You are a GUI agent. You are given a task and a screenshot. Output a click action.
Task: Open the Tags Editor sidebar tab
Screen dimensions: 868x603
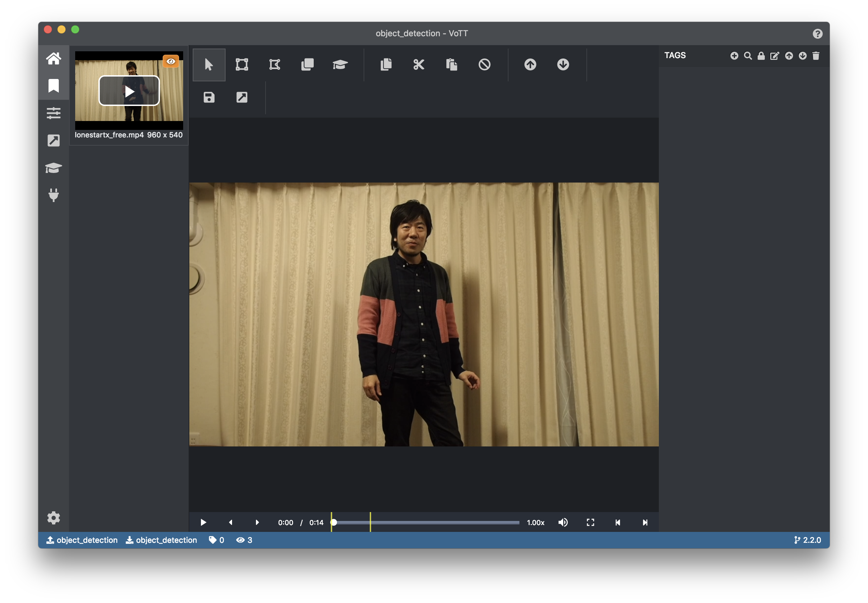pyautogui.click(x=54, y=86)
